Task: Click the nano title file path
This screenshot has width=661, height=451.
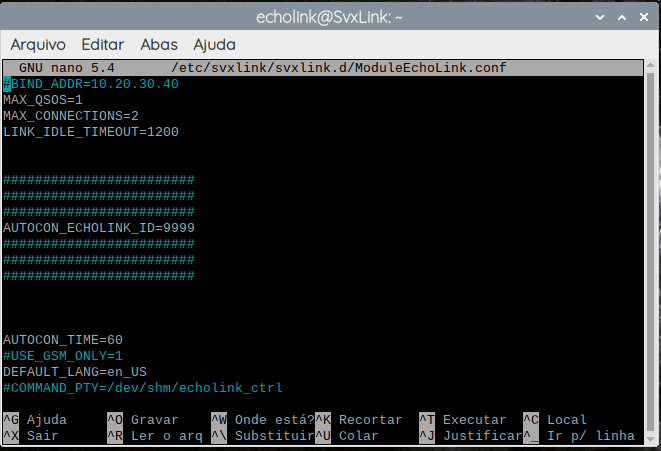Action: [x=339, y=68]
